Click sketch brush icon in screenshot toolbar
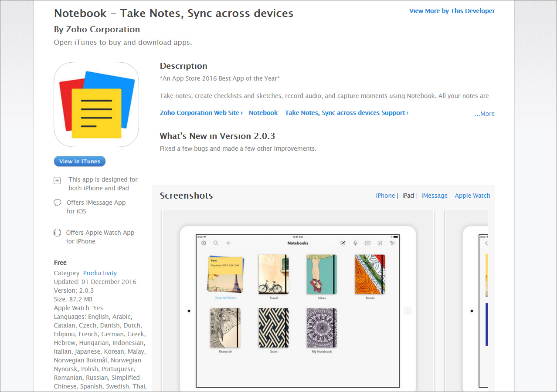This screenshot has height=392, width=557. click(392, 243)
